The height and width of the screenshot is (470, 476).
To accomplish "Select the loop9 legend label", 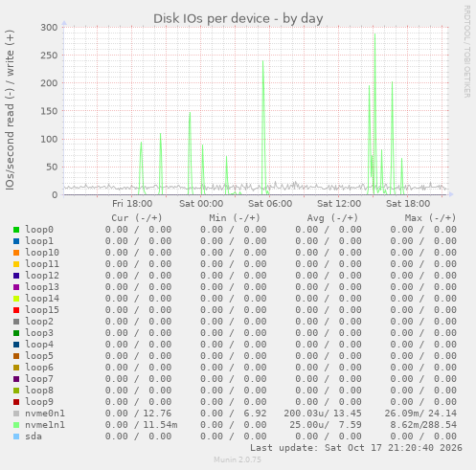I will click(x=39, y=402).
